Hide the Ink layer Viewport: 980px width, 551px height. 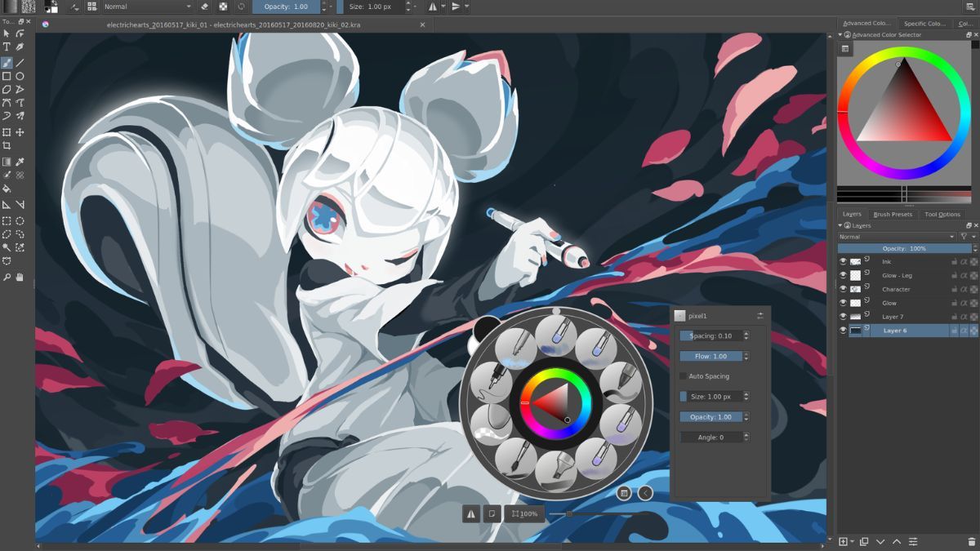tap(844, 261)
